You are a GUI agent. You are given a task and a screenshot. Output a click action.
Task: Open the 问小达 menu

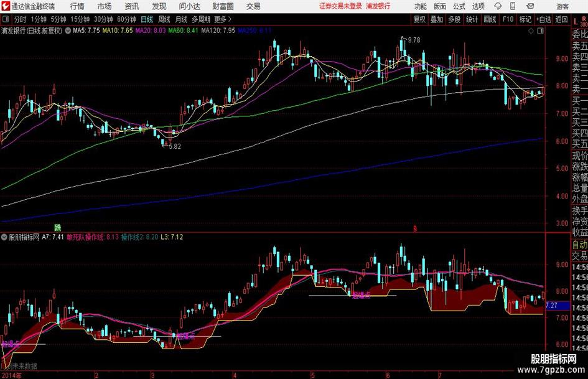pos(190,6)
